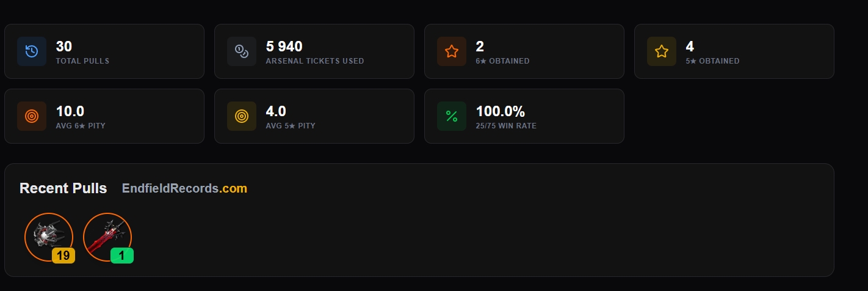Click the "25/75 WIN RATE" label
Screen dimensions: 868x291
click(x=506, y=126)
